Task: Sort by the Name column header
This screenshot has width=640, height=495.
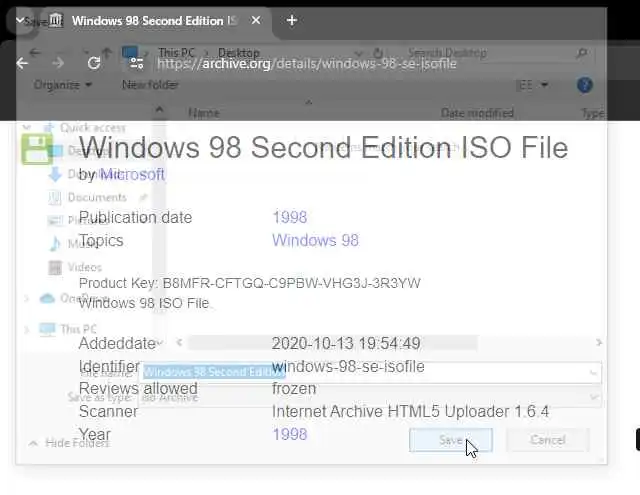Action: point(204,113)
